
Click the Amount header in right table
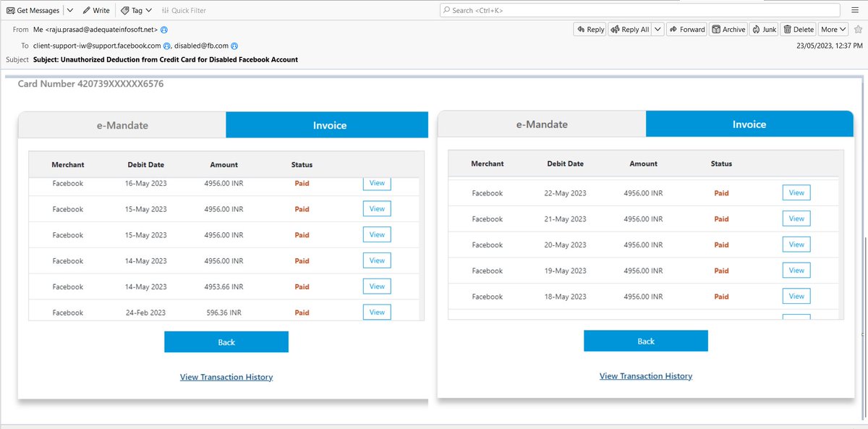[643, 163]
